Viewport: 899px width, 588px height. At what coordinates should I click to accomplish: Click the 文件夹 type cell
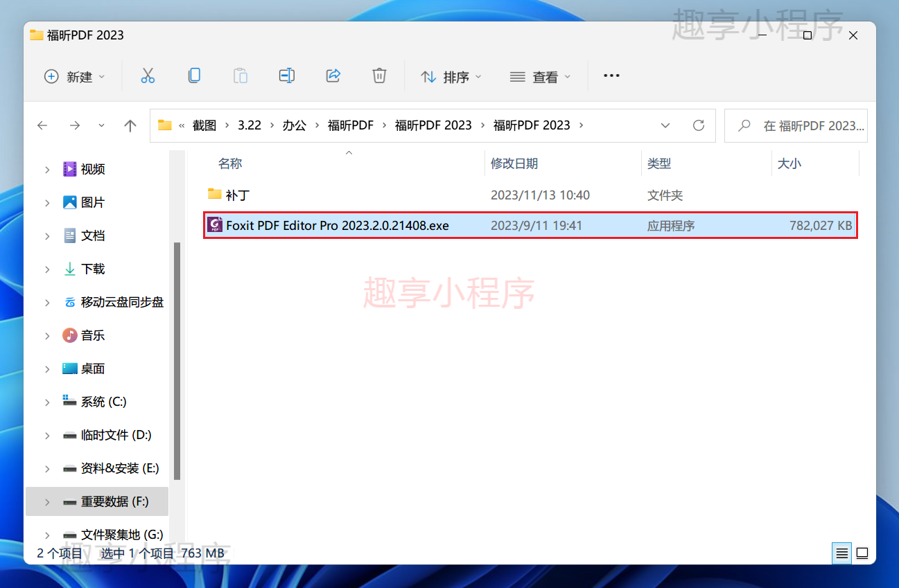(x=665, y=195)
